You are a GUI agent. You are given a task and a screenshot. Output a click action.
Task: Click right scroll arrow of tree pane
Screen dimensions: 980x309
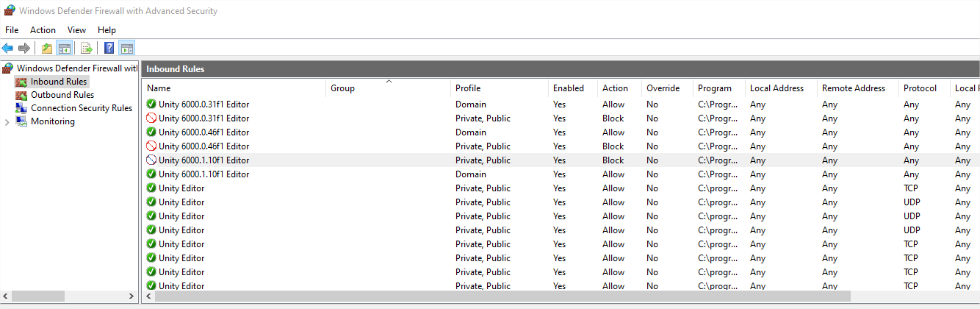point(131,296)
